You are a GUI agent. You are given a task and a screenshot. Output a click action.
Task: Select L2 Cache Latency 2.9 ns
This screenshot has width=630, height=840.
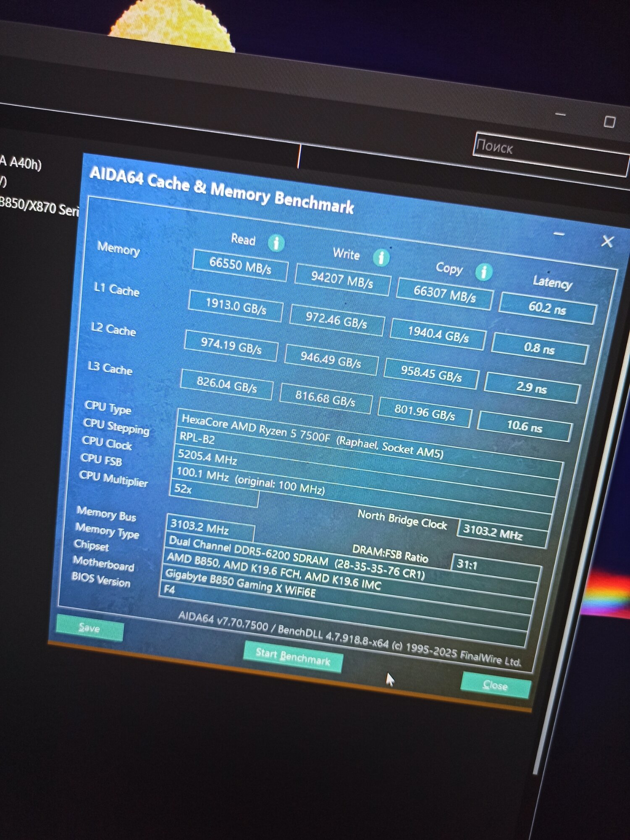532,388
